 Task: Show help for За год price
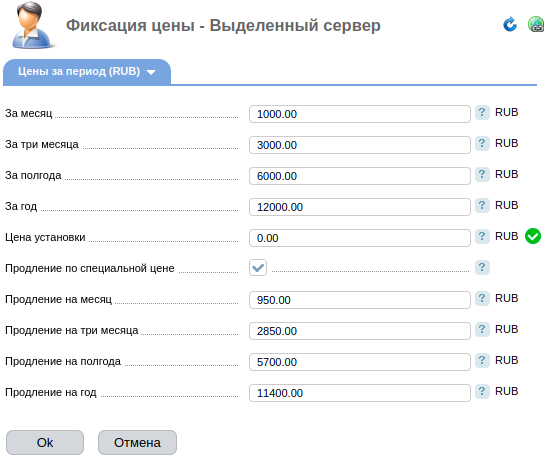[482, 206]
